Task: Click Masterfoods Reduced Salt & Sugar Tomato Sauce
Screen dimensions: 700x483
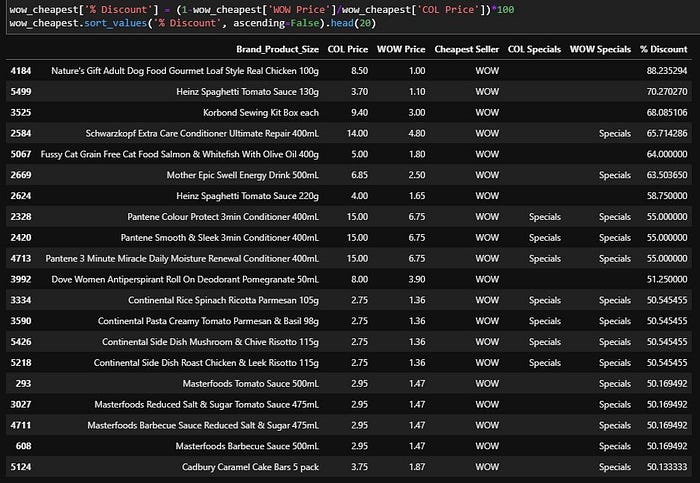Action: [x=206, y=405]
